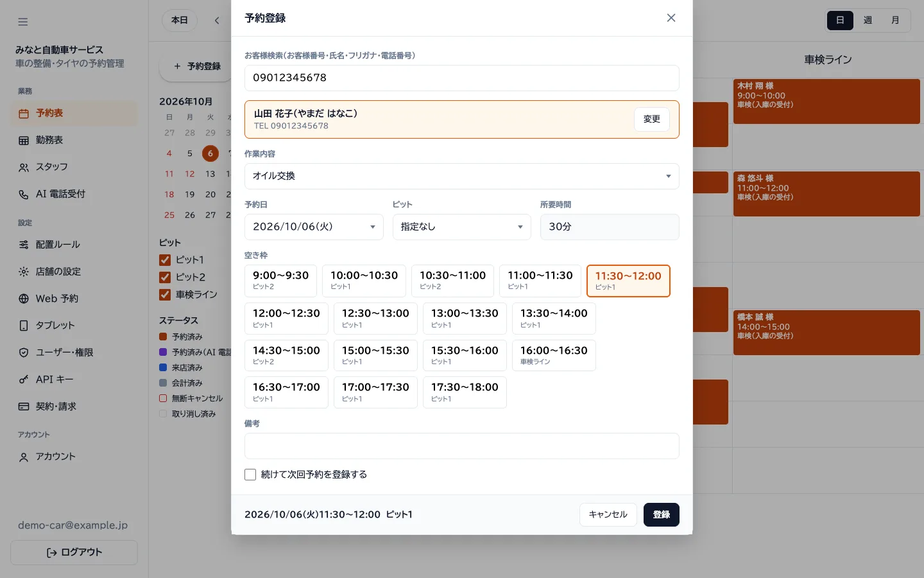Select the highlighted date 6 in the calendar
This screenshot has height=578, width=924.
[x=210, y=153]
